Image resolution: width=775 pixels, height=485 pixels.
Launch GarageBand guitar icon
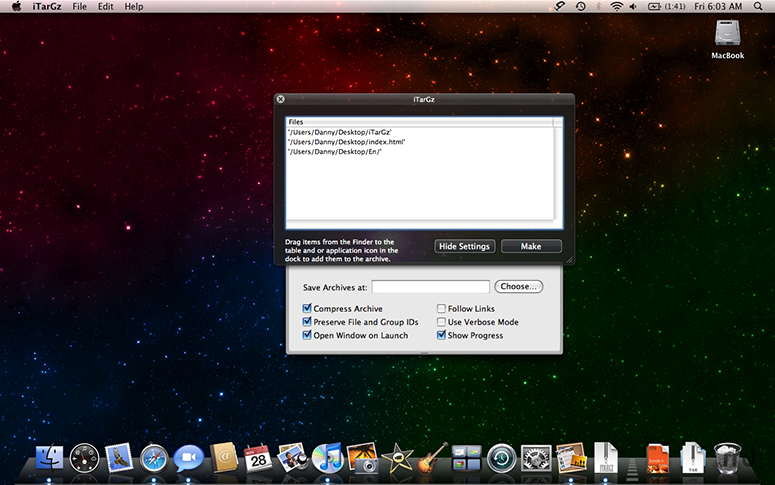tap(432, 458)
